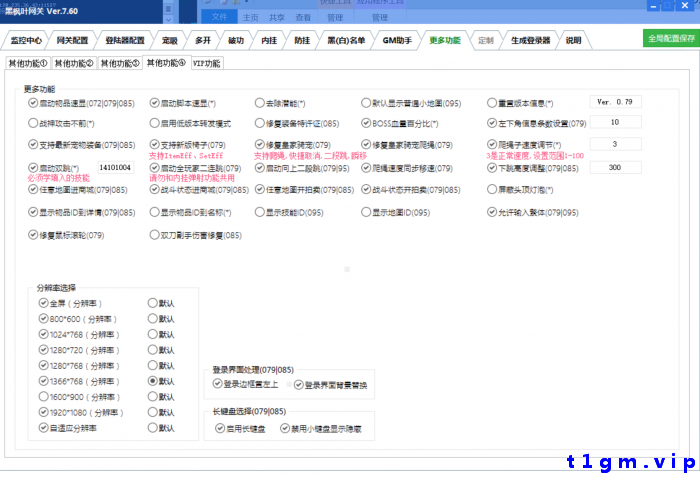The width and height of the screenshot is (700, 478).
Task: Open the 防挂 tab
Action: (x=302, y=41)
